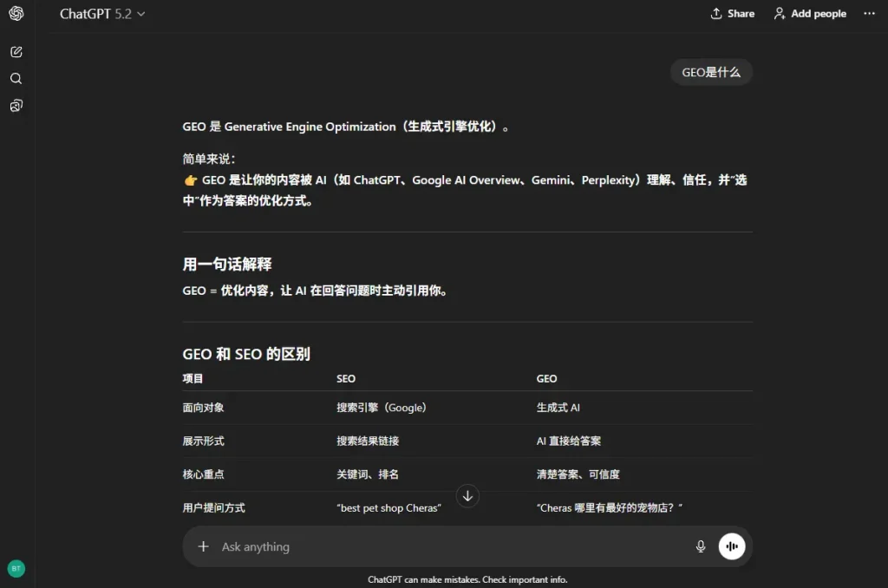888x588 pixels.
Task: Select the 'GEO是什么' message bubble
Action: coord(711,73)
